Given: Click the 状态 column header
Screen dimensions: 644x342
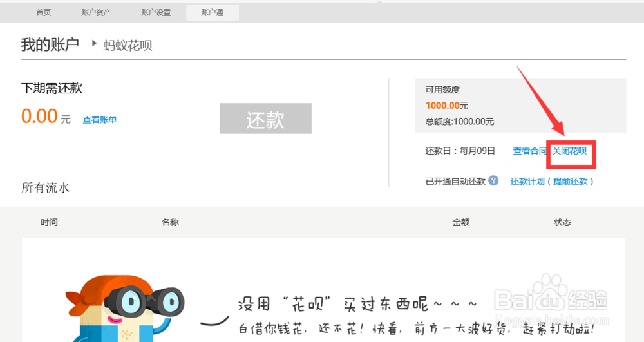Looking at the screenshot, I should [x=562, y=223].
